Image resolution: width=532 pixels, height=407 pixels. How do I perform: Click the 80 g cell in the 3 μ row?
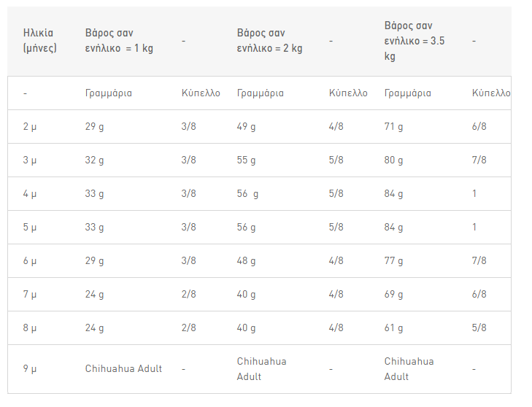pyautogui.click(x=393, y=160)
